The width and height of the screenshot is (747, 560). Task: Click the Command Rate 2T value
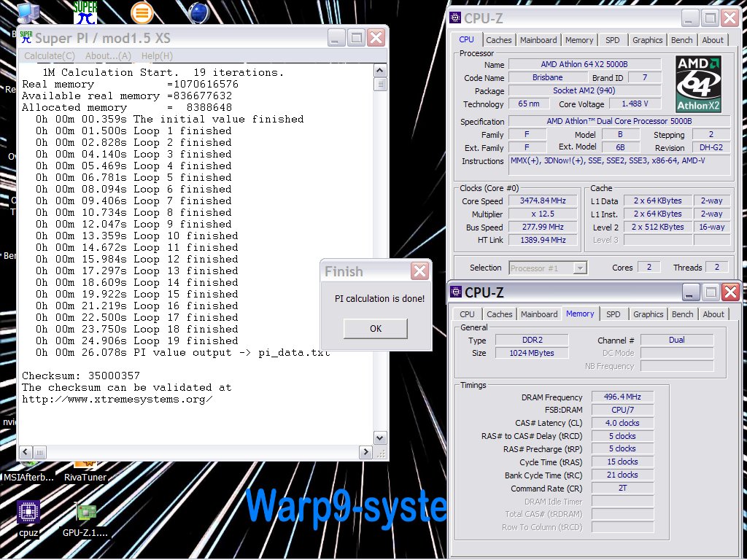pyautogui.click(x=622, y=488)
